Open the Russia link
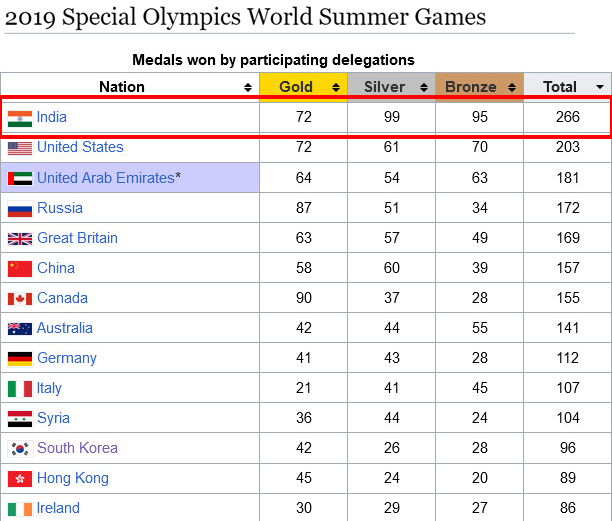Screen dimensions: 612x521 click(60, 208)
